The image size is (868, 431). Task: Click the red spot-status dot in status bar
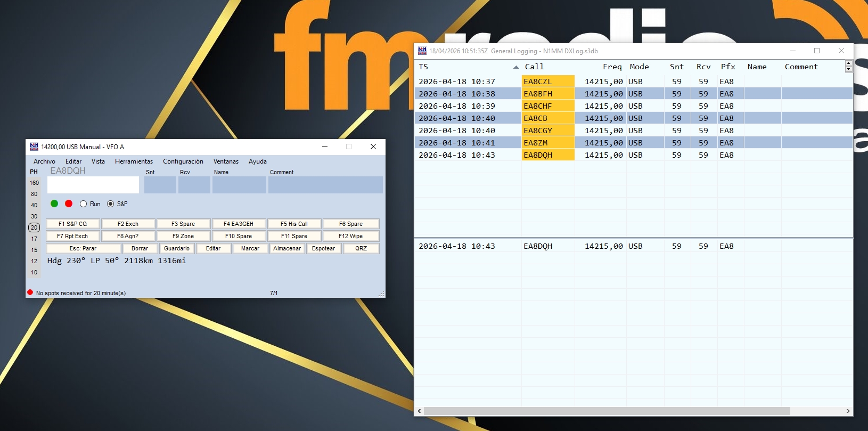click(30, 292)
